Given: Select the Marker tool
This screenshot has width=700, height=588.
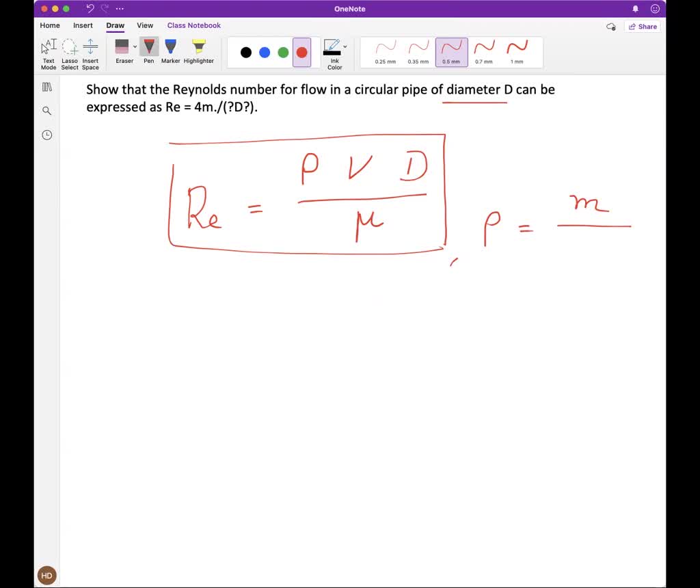Looking at the screenshot, I should (x=170, y=51).
